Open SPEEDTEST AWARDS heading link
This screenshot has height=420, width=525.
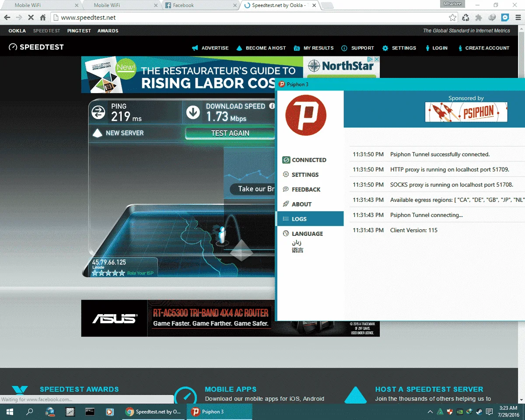coord(79,389)
